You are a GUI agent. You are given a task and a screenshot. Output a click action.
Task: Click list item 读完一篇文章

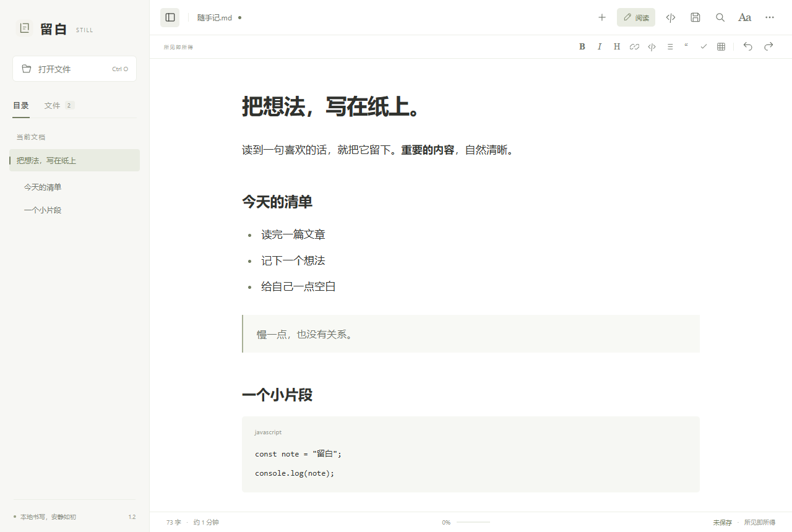pyautogui.click(x=293, y=234)
